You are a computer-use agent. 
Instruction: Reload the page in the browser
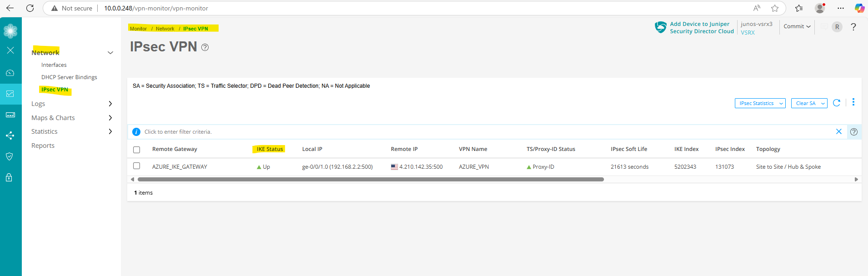[30, 8]
